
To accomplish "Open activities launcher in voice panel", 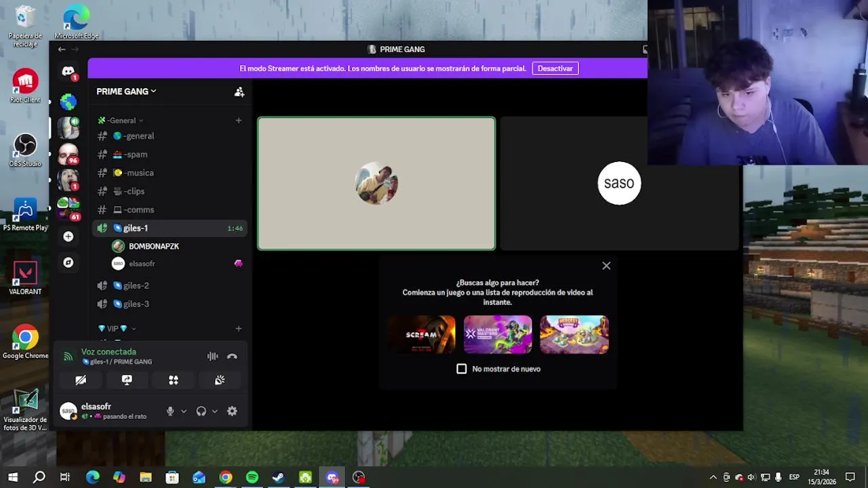I will (x=174, y=380).
